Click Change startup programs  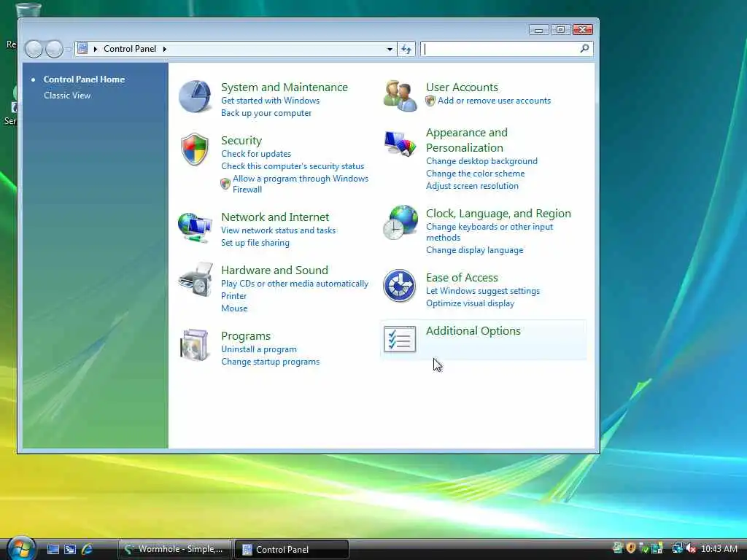[270, 362]
